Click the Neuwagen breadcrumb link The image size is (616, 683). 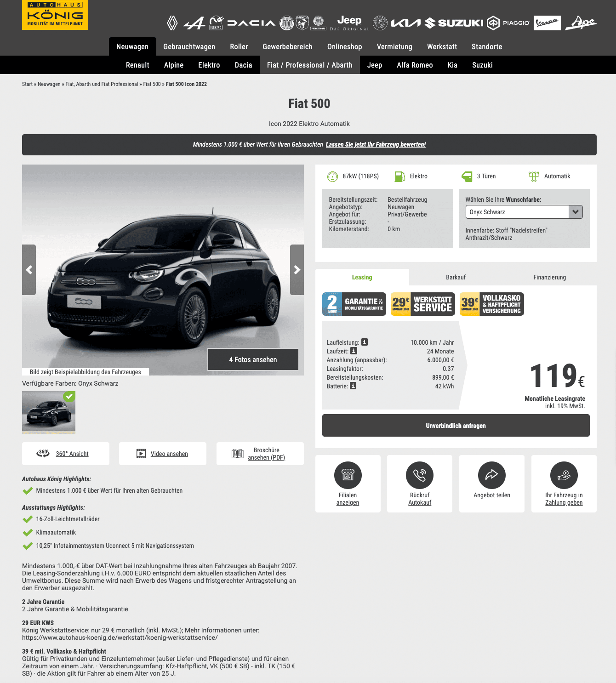point(49,84)
